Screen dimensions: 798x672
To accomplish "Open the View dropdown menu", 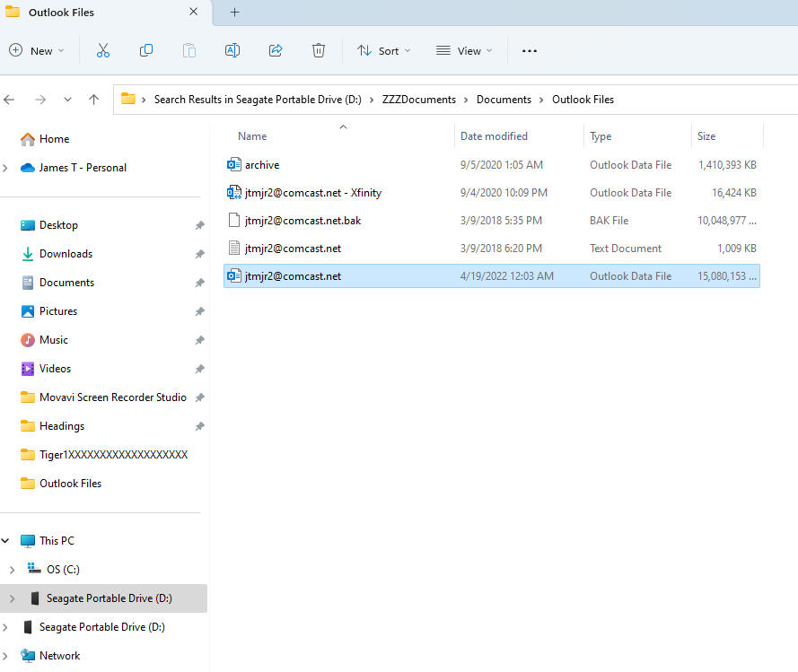I will tap(464, 51).
